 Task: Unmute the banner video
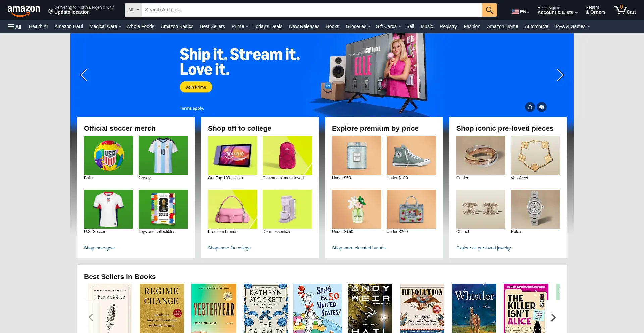coord(542,107)
